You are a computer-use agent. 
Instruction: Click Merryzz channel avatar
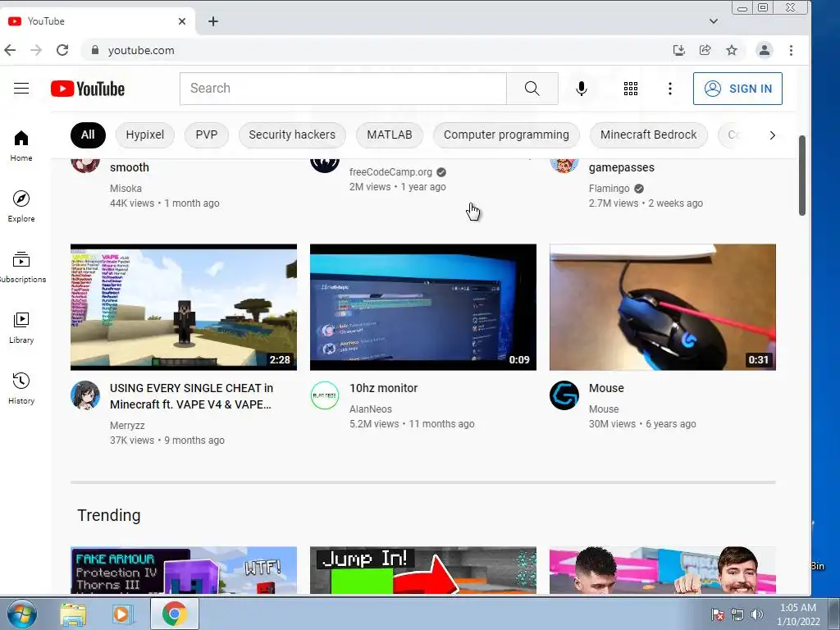(85, 395)
